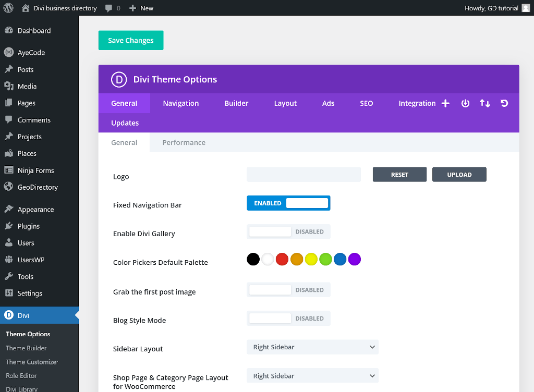Reset Divi options with the circular arrow icon
The width and height of the screenshot is (534, 392).
pyautogui.click(x=504, y=103)
